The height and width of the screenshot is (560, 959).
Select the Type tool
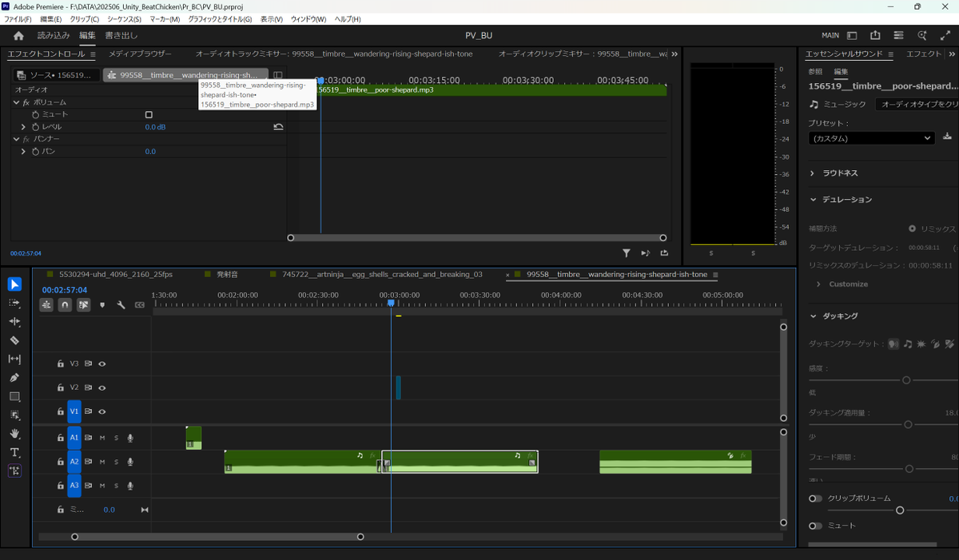[14, 452]
